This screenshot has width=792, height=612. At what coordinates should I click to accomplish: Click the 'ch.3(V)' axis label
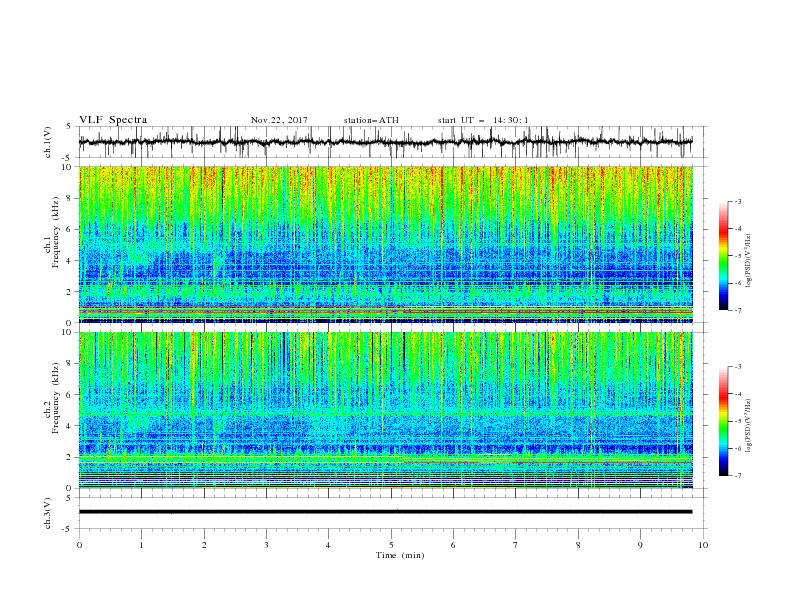pos(48,513)
